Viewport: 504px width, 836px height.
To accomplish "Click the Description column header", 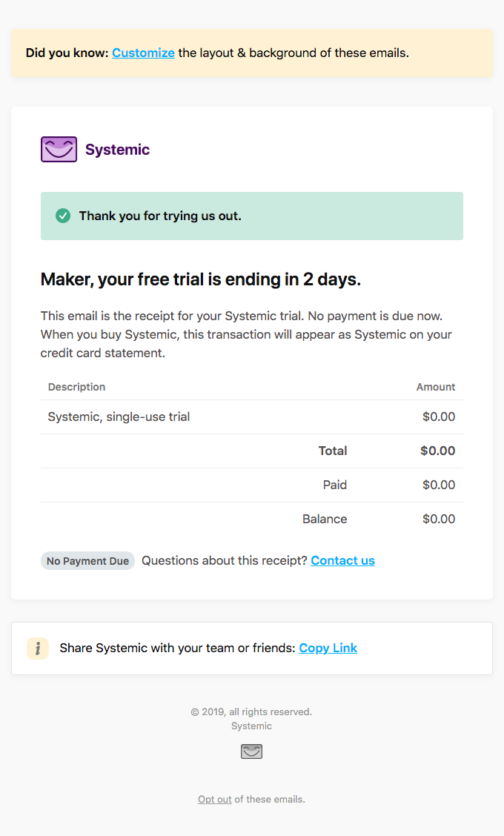I will coord(76,387).
